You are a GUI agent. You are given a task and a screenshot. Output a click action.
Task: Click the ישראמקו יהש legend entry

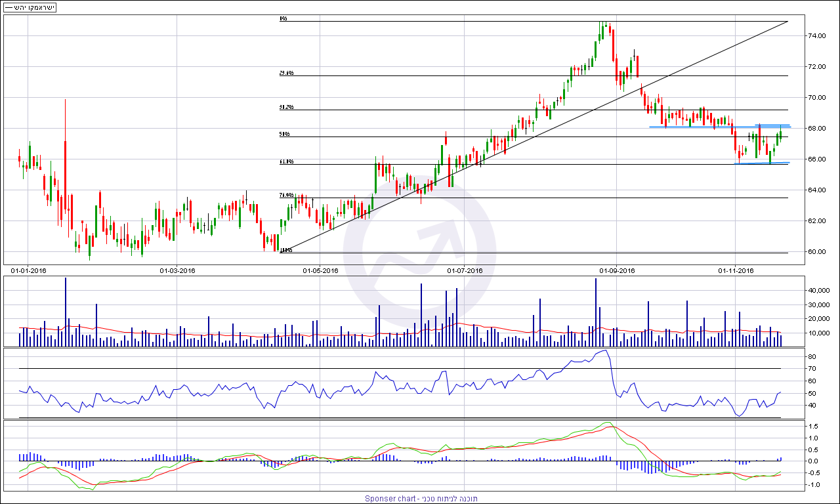point(29,8)
